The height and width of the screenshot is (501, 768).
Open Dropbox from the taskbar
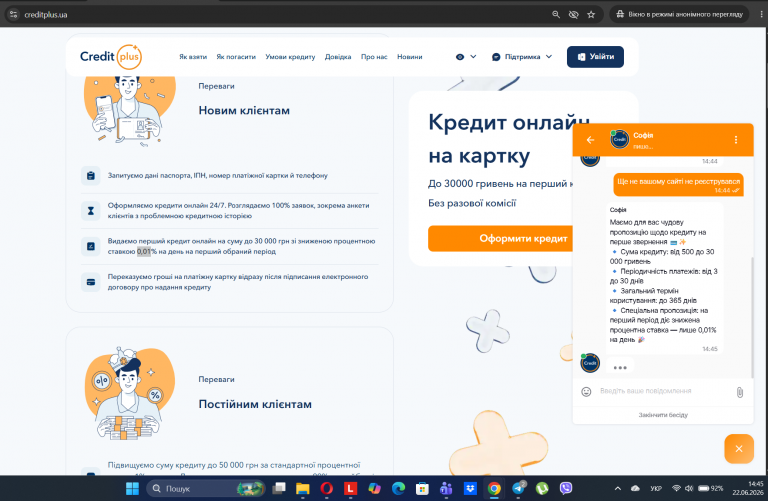point(470,489)
